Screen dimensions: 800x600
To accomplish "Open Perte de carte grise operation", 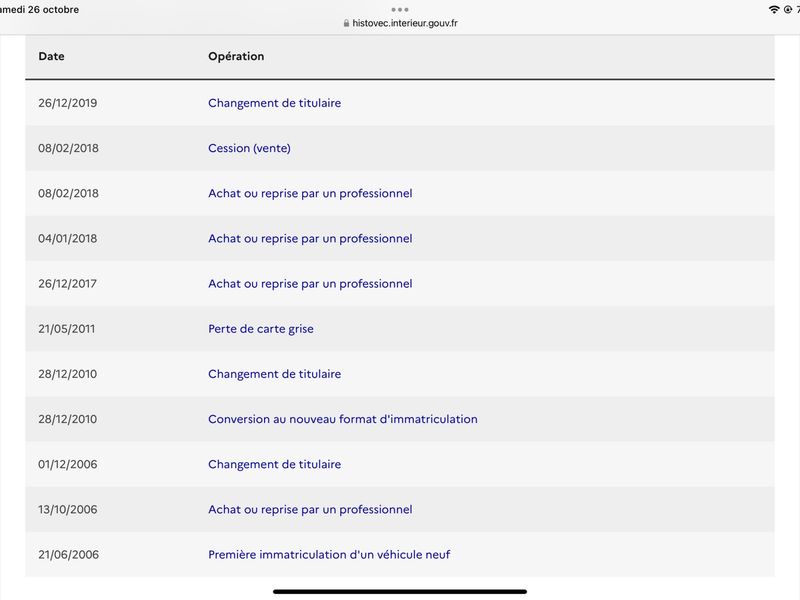I will pyautogui.click(x=261, y=329).
